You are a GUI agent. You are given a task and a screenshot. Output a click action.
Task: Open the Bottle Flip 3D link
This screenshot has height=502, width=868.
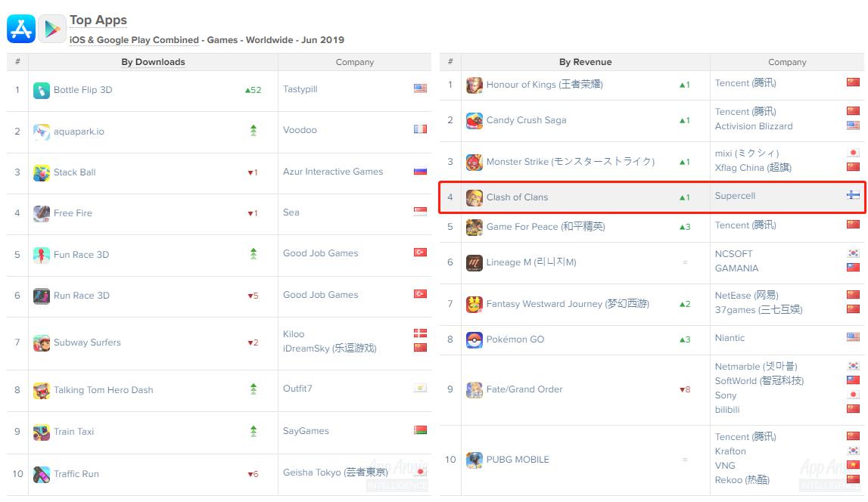click(x=83, y=90)
